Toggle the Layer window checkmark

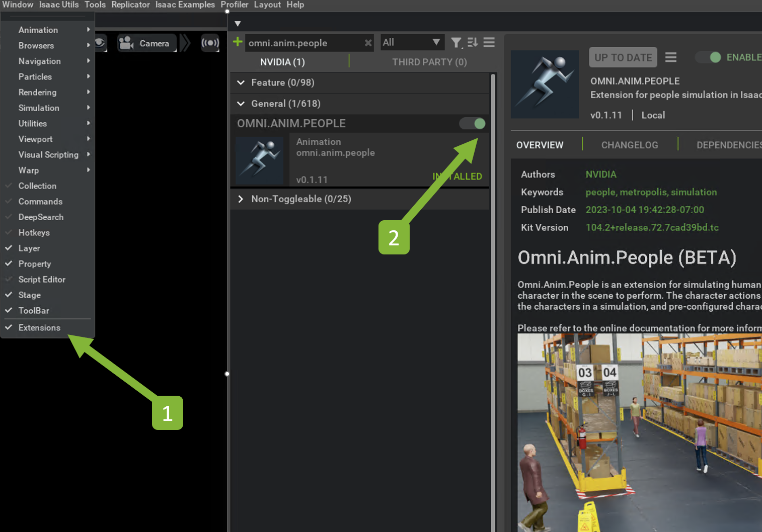click(47, 248)
